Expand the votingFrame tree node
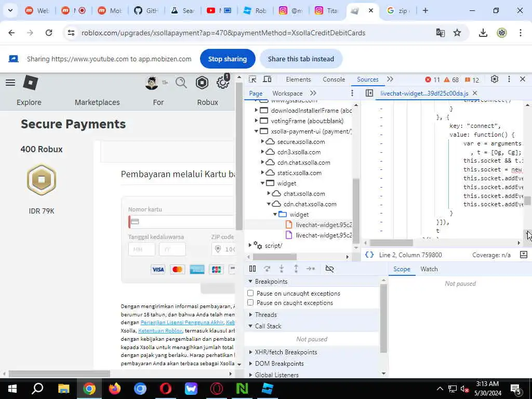Screen dimensions: 532x399 pos(256,121)
